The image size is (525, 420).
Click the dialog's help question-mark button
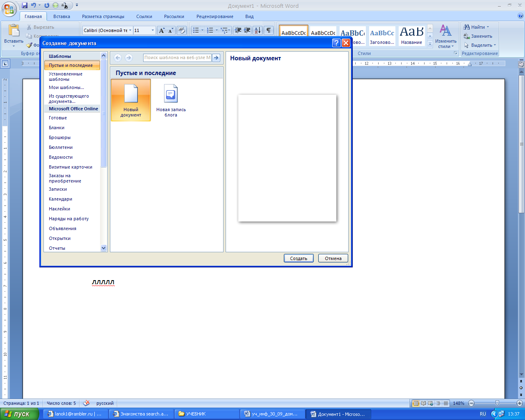click(336, 43)
